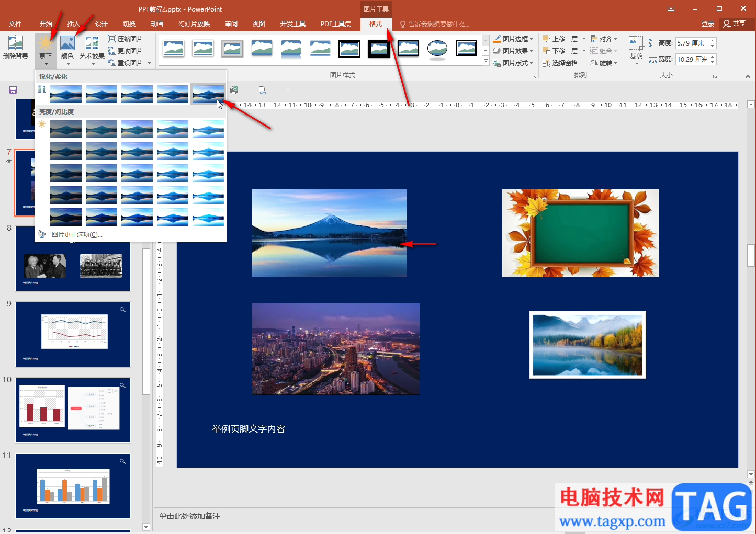Expand the Reset Picture dropdown arrow

[149, 63]
